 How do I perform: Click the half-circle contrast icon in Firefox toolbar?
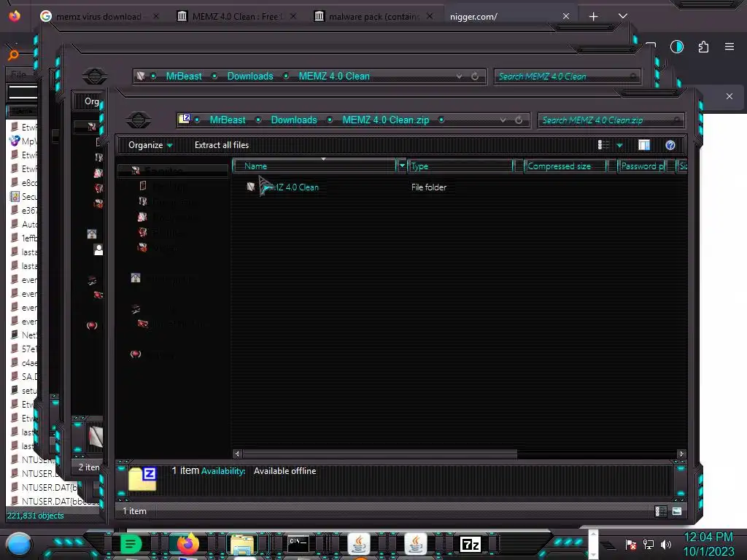[677, 47]
